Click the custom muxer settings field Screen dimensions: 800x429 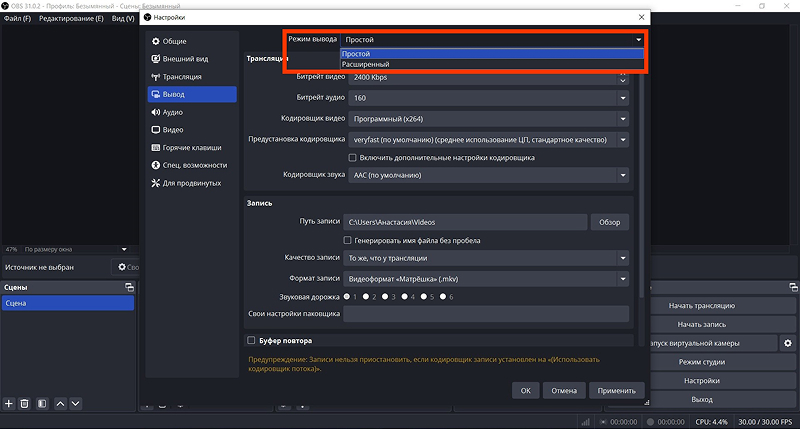click(x=486, y=314)
